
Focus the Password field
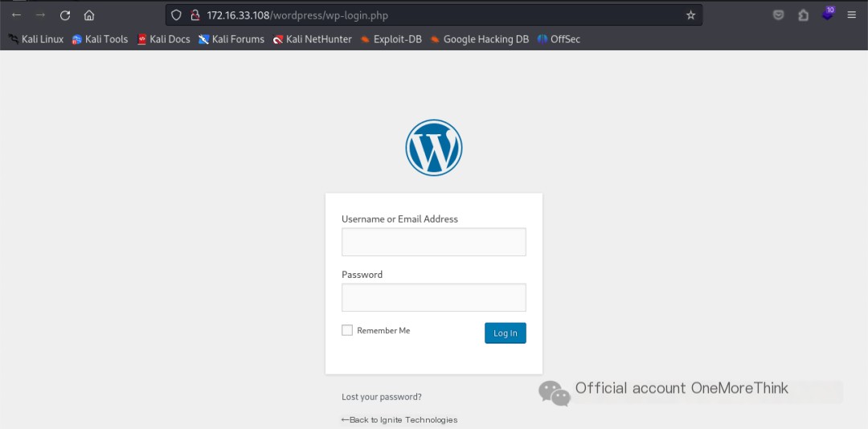pos(433,297)
